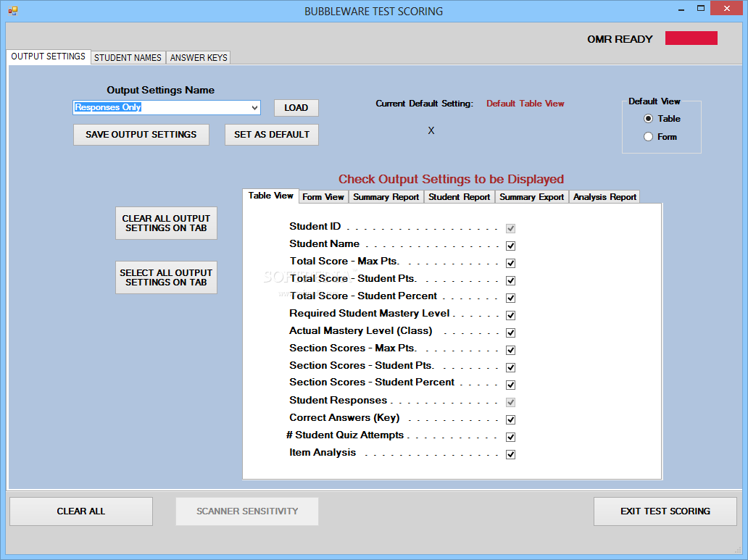Image resolution: width=748 pixels, height=560 pixels.
Task: Click the Default View group label
Action: coord(654,101)
